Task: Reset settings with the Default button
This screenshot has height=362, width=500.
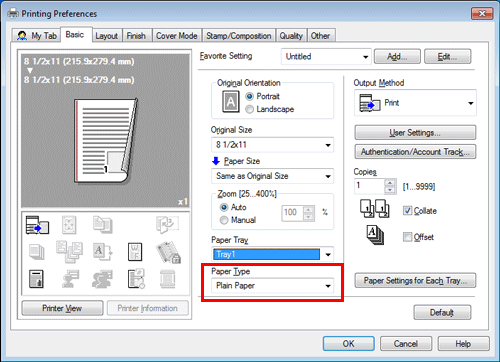Action: click(442, 313)
